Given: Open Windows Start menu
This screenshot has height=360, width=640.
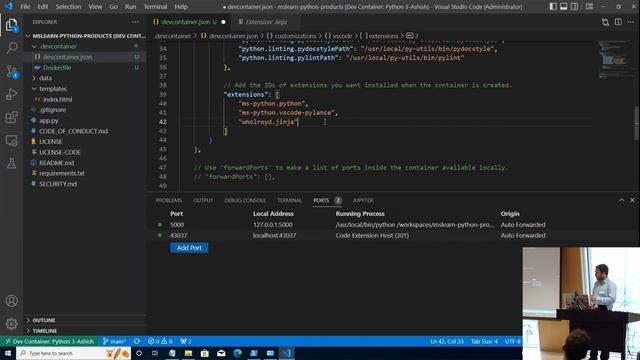Looking at the screenshot, I should (8, 353).
